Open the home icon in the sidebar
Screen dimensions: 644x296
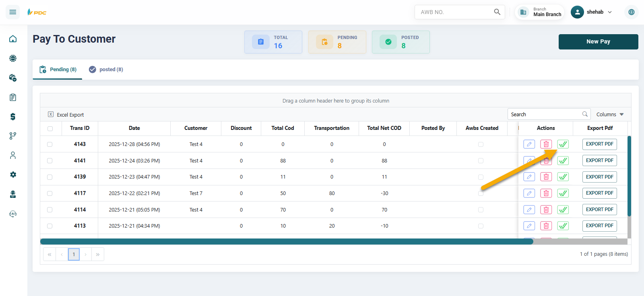coord(13,39)
